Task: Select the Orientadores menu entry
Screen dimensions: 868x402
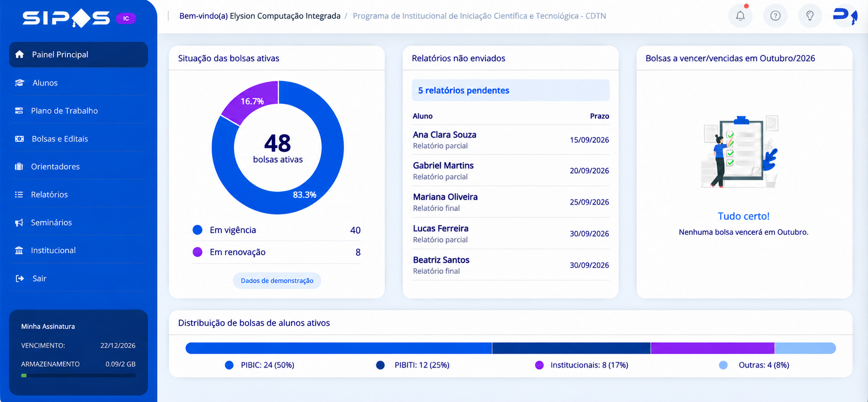Action: 78,167
